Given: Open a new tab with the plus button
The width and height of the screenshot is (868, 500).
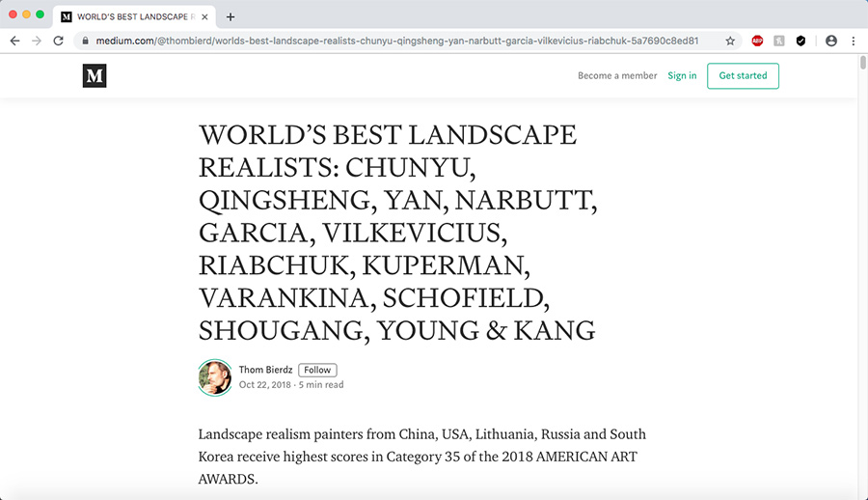Looking at the screenshot, I should pos(231,17).
